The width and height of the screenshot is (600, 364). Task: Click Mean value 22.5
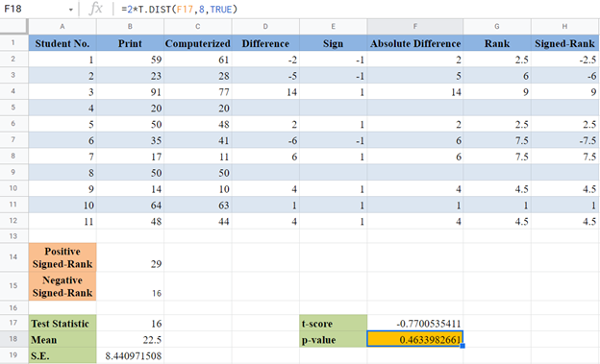(130, 339)
